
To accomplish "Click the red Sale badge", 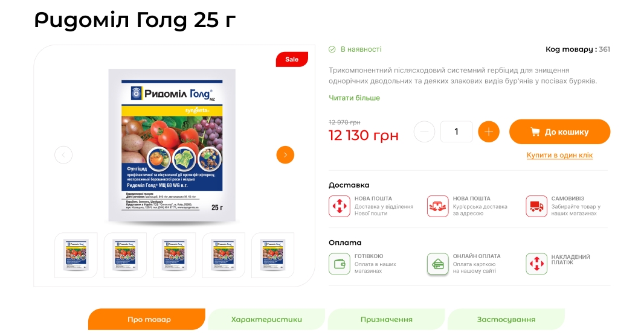I will (292, 59).
